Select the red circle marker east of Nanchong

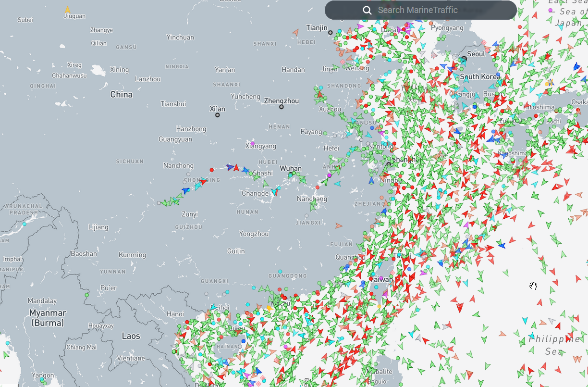pyautogui.click(x=211, y=170)
